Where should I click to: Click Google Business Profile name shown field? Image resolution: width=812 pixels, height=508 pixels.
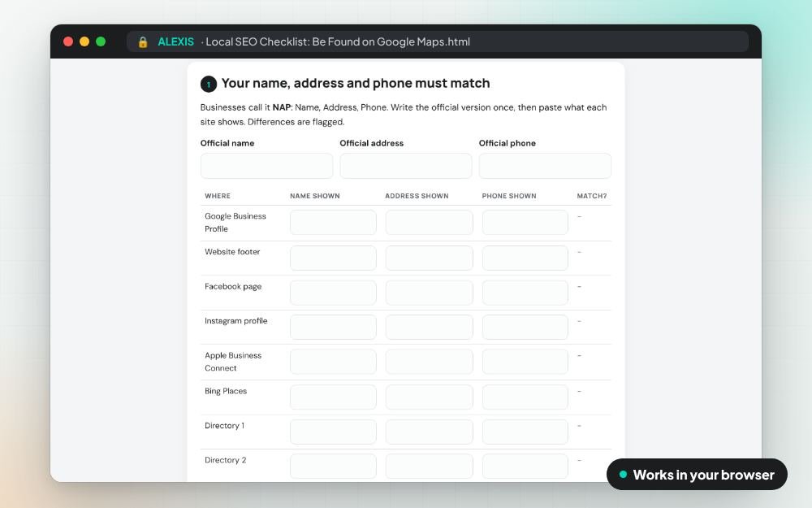pyautogui.click(x=333, y=223)
